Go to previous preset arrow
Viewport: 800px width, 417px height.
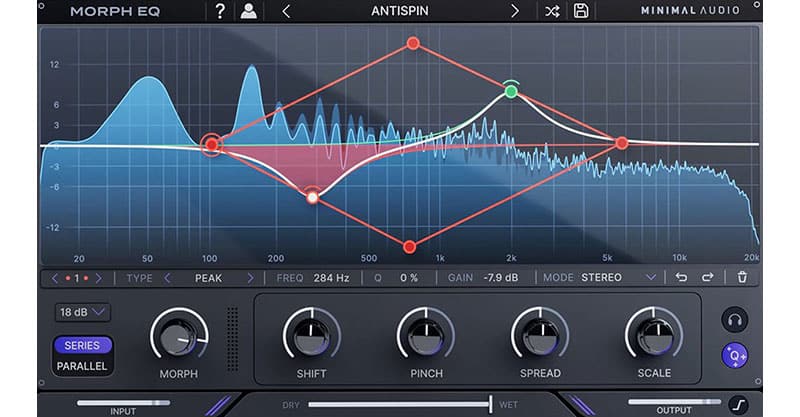(286, 11)
